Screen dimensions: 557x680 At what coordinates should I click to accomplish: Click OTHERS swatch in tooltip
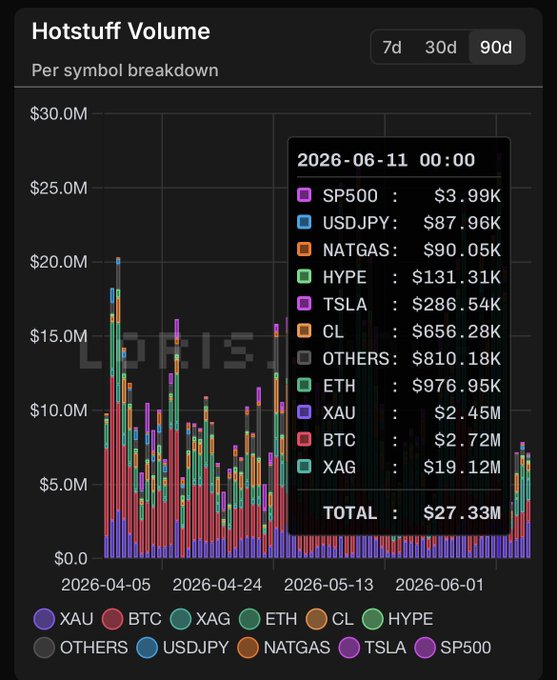[304, 358]
